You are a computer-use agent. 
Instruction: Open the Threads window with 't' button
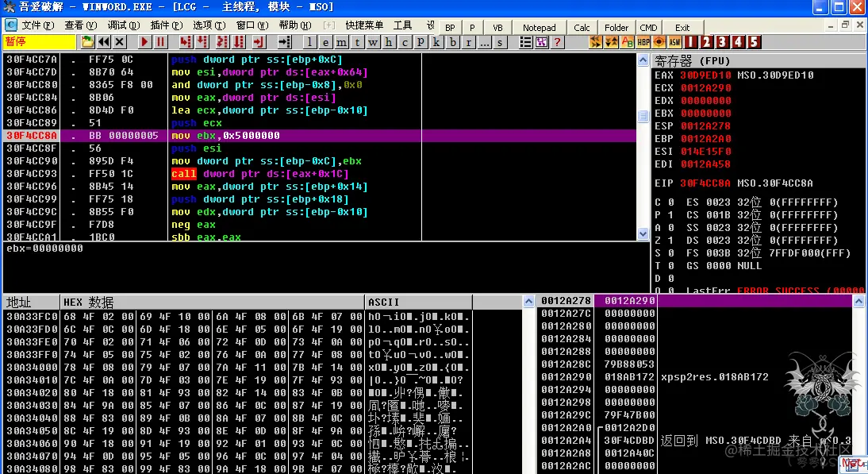[x=357, y=42]
